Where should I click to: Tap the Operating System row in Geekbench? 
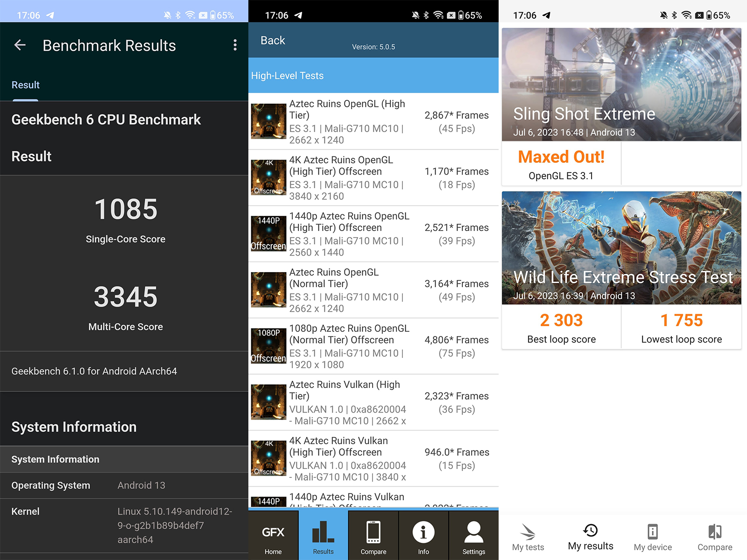[x=124, y=485]
